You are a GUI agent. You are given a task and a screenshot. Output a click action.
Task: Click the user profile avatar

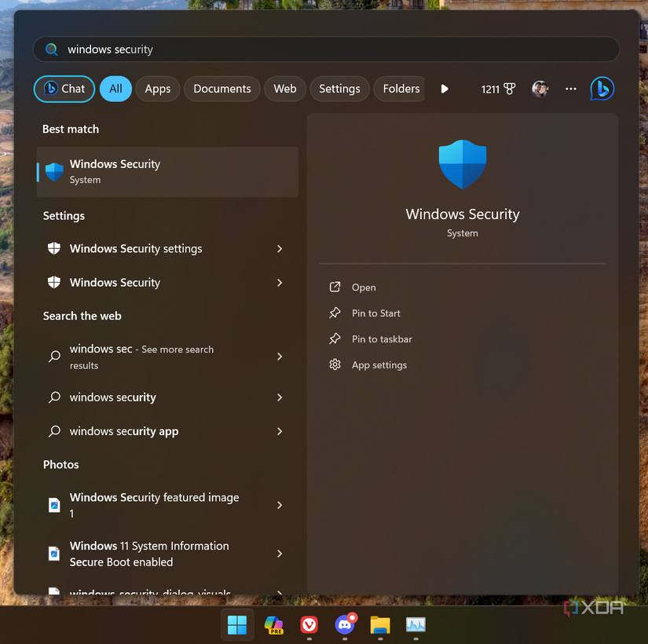point(540,89)
